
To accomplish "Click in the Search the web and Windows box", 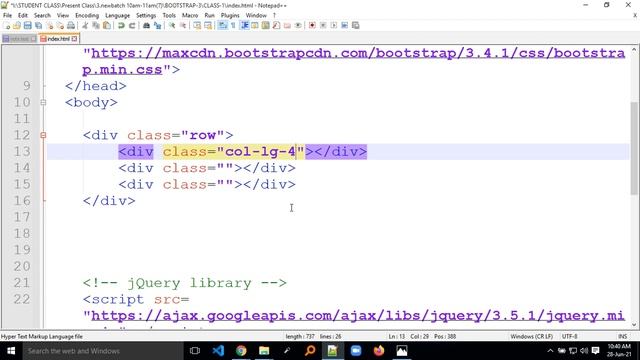I will pyautogui.click(x=102, y=351).
